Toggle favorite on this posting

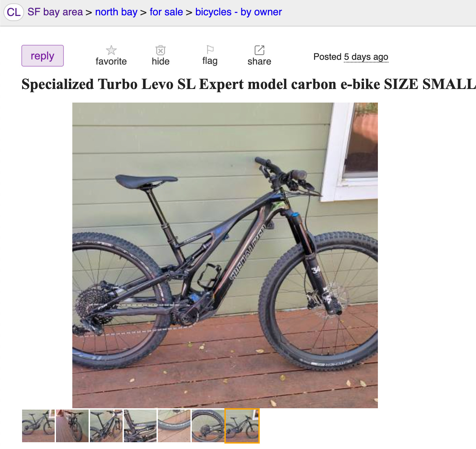pyautogui.click(x=111, y=56)
